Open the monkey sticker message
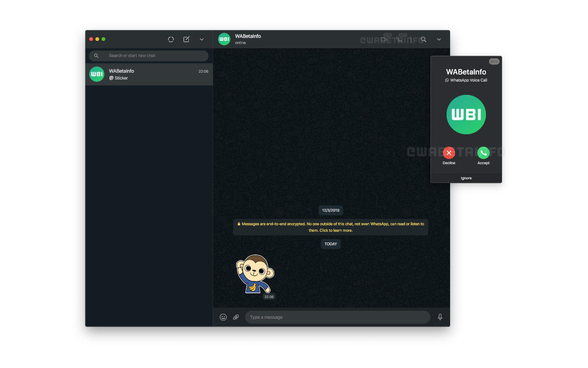Image resolution: width=588 pixels, height=368 pixels. [255, 274]
